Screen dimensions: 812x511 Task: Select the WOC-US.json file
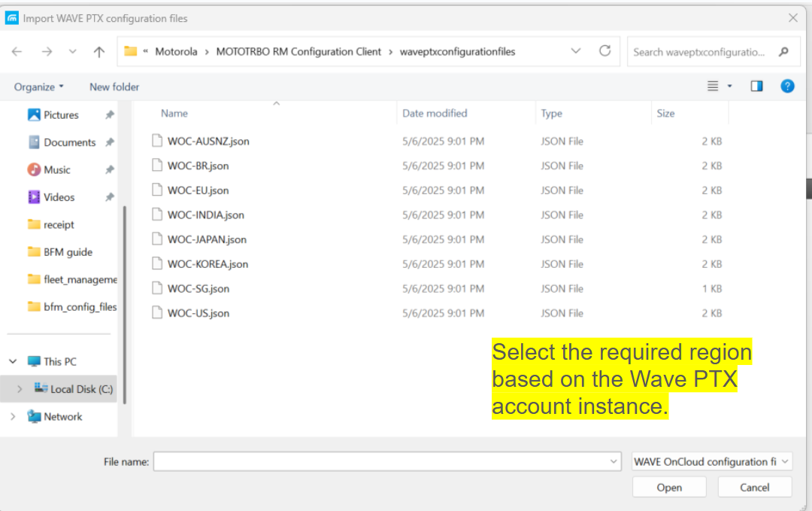pyautogui.click(x=198, y=313)
